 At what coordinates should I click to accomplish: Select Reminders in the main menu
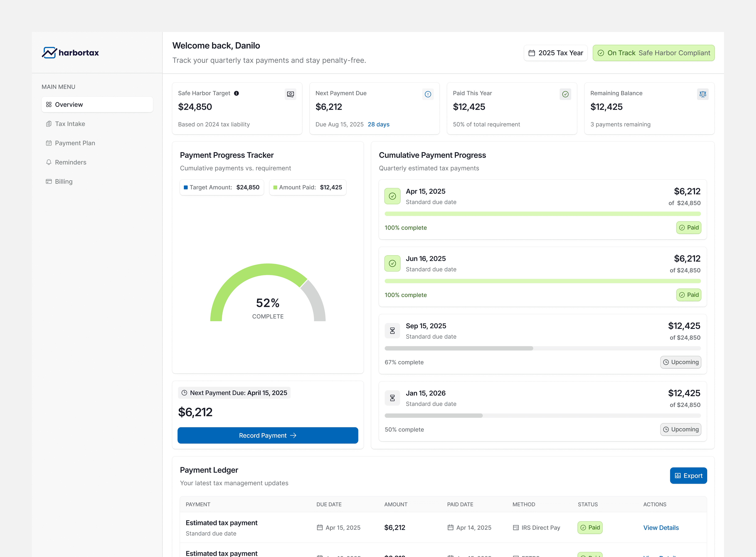coord(70,162)
